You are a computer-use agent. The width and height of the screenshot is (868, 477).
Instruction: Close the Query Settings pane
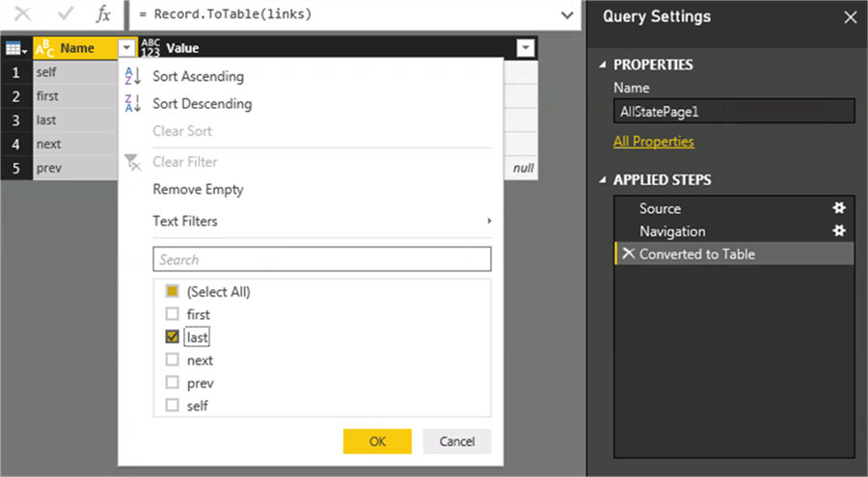851,17
